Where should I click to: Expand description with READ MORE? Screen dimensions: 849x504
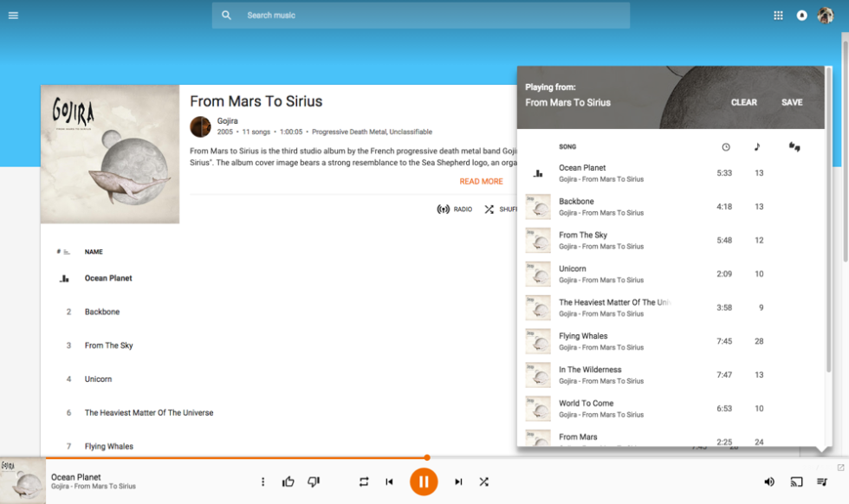point(481,182)
